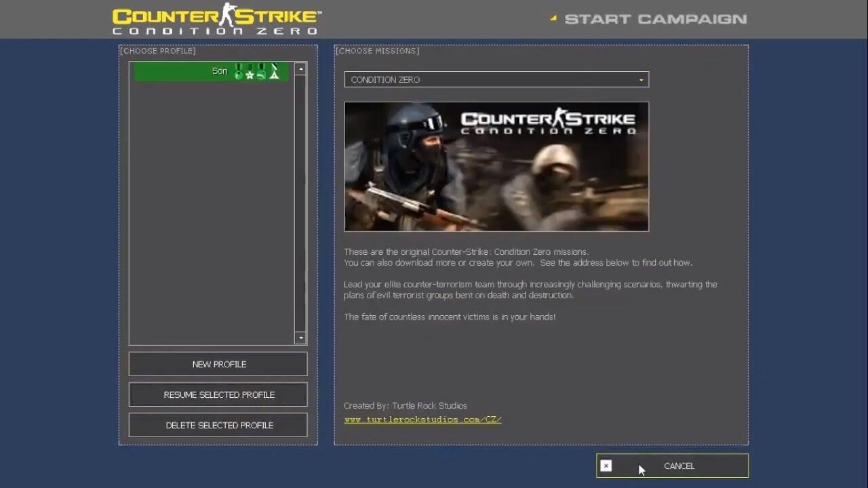
Task: Click the Start Campaign title text
Action: point(655,19)
